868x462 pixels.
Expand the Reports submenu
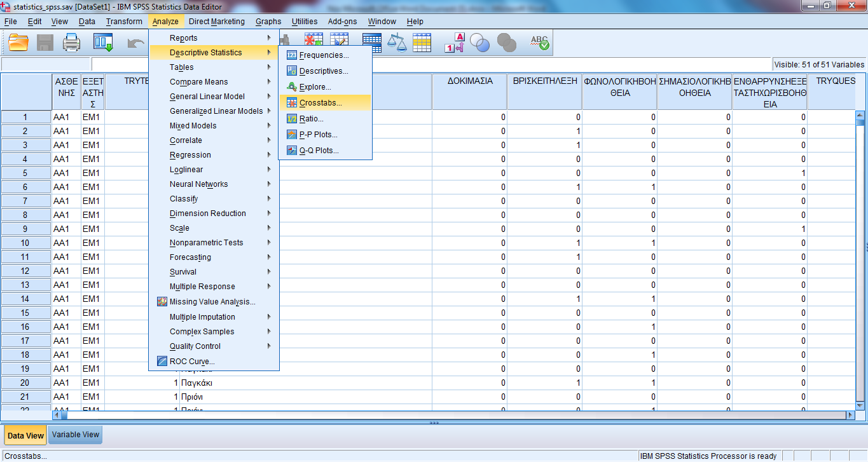coord(214,38)
